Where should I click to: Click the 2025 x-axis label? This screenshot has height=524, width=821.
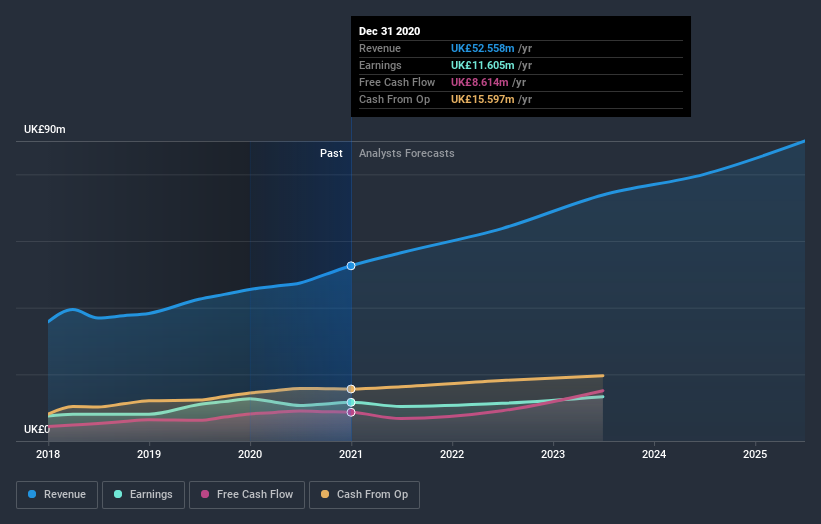pos(755,454)
